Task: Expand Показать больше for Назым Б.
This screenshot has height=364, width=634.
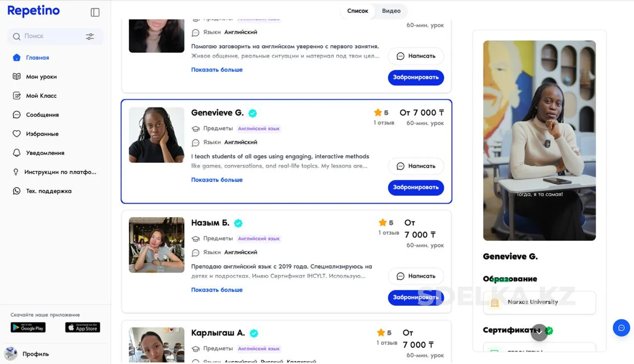Action: (217, 290)
